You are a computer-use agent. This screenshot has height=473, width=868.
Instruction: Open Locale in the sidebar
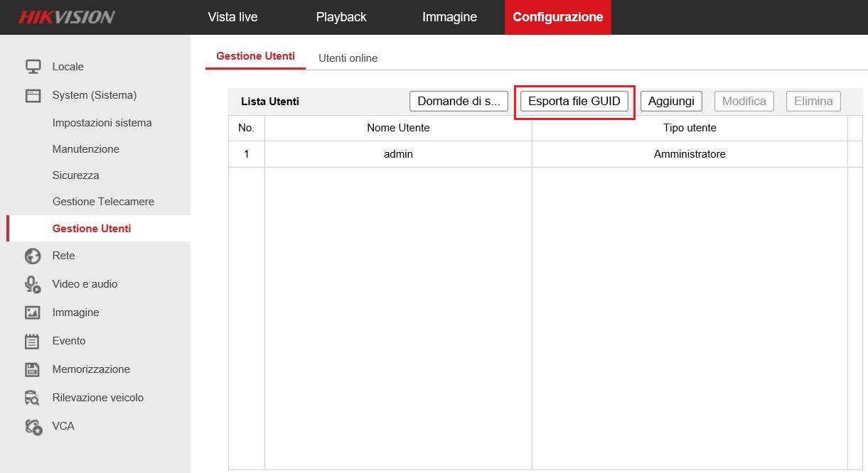pyautogui.click(x=68, y=67)
